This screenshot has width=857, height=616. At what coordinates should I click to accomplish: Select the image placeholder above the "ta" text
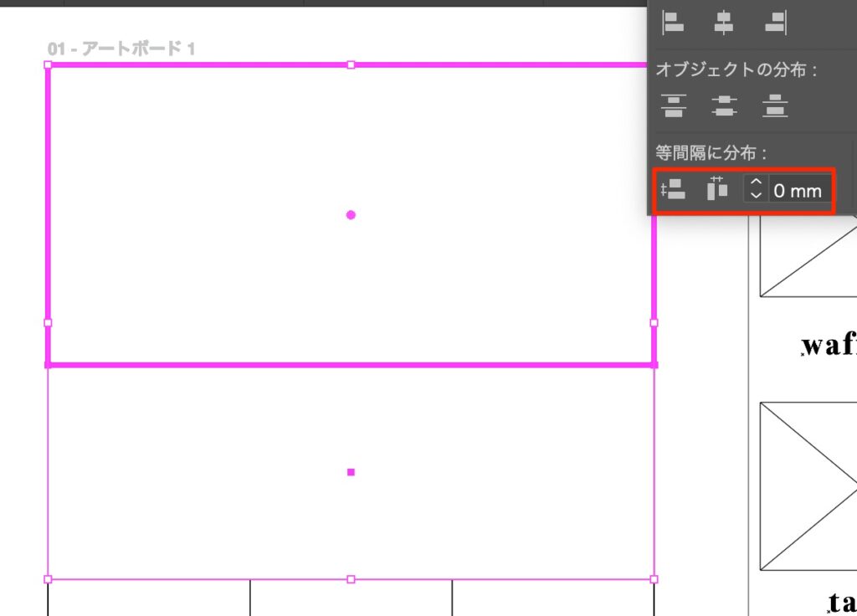808,485
